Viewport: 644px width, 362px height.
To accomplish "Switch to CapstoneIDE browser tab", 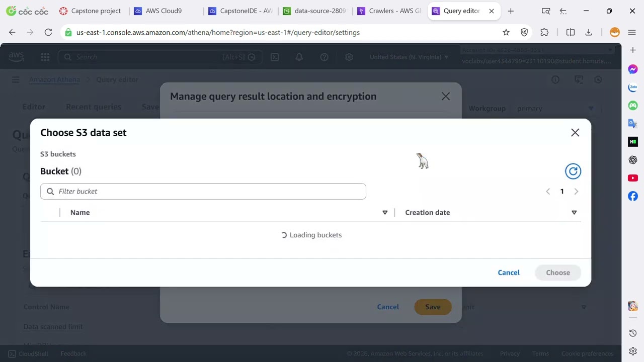I will coord(241,11).
